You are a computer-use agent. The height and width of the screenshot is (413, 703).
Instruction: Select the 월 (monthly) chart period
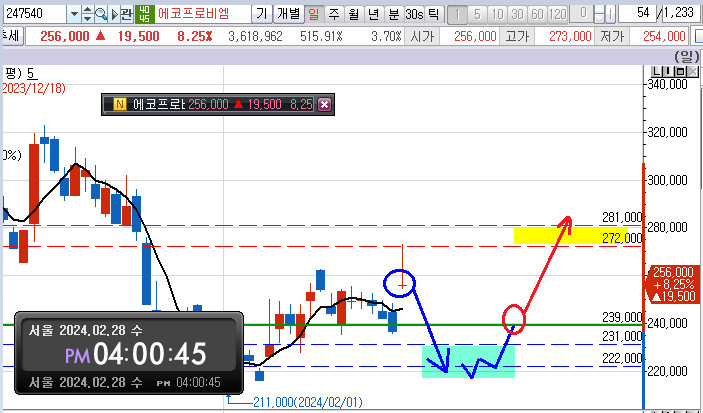click(354, 14)
